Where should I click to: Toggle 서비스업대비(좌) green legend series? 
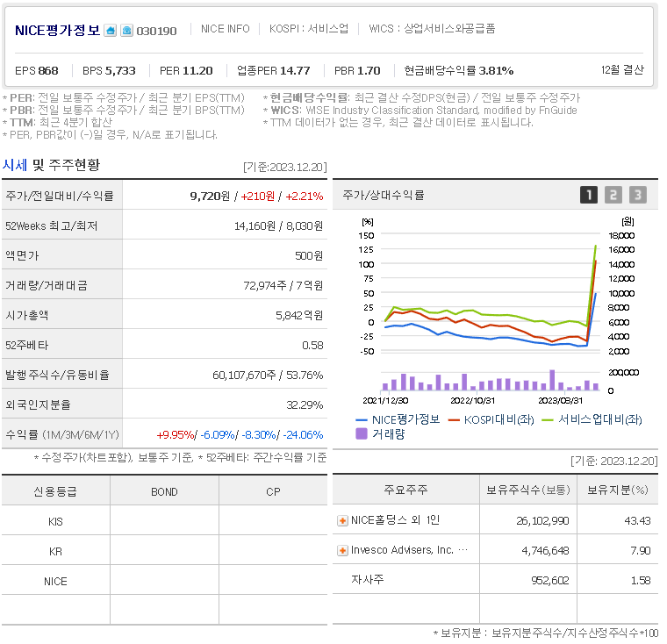(x=592, y=420)
